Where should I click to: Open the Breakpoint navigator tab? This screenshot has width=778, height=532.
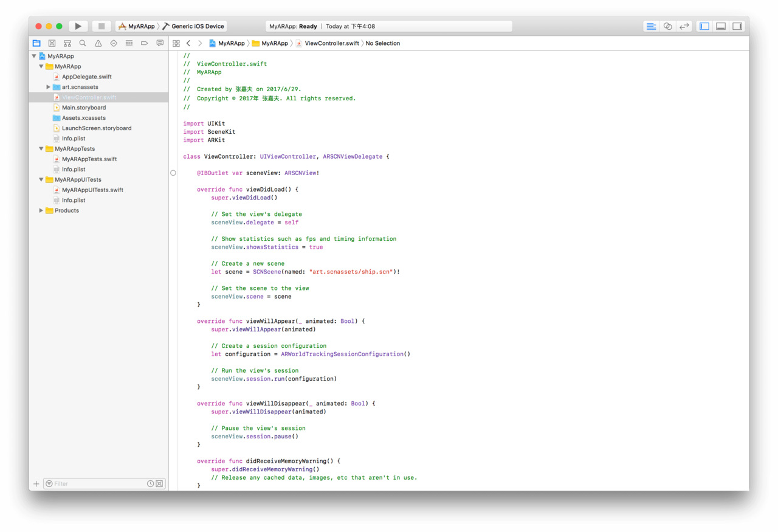(x=144, y=43)
